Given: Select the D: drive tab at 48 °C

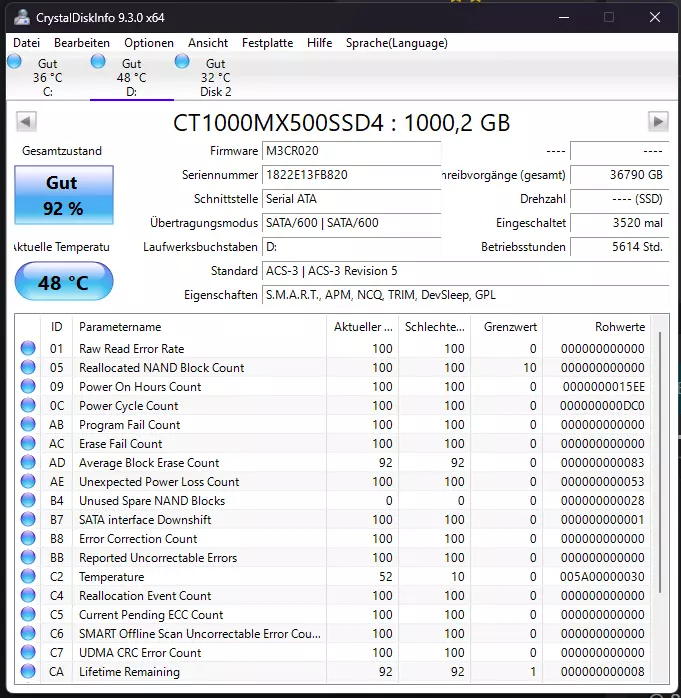Looking at the screenshot, I should 132,77.
